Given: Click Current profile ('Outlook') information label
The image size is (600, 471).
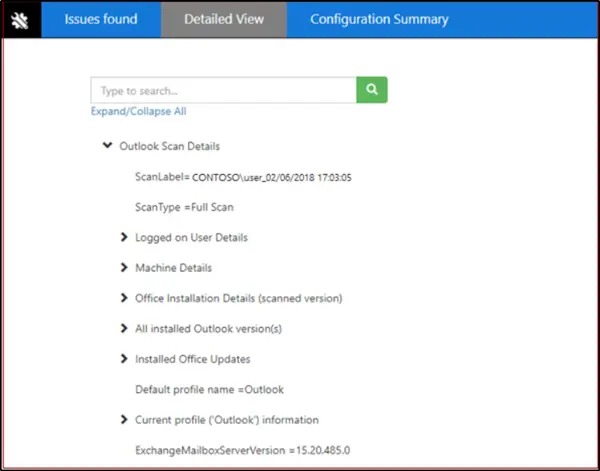Looking at the screenshot, I should tap(227, 420).
